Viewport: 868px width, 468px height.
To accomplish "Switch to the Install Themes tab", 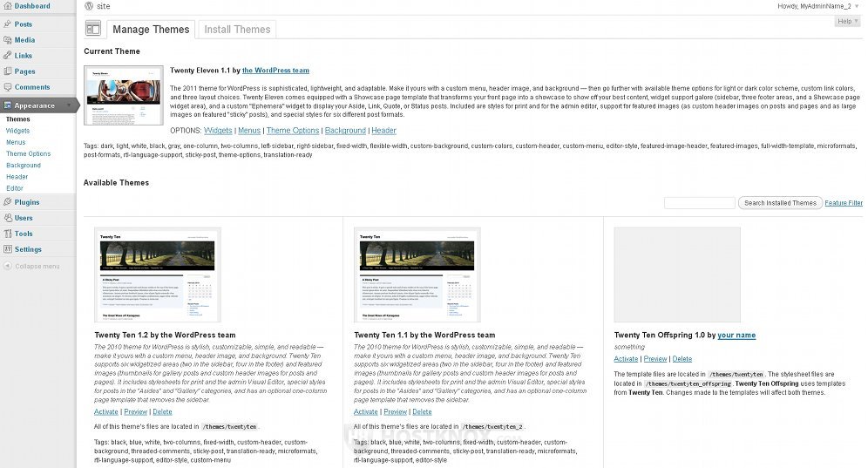I will [237, 30].
